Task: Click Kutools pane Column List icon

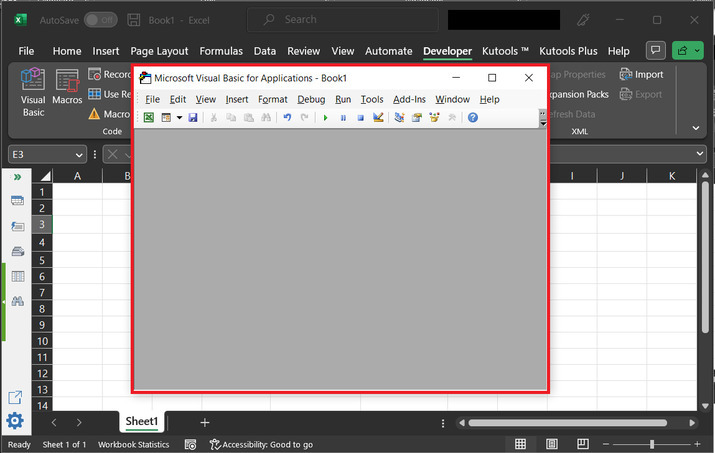Action: [17, 276]
